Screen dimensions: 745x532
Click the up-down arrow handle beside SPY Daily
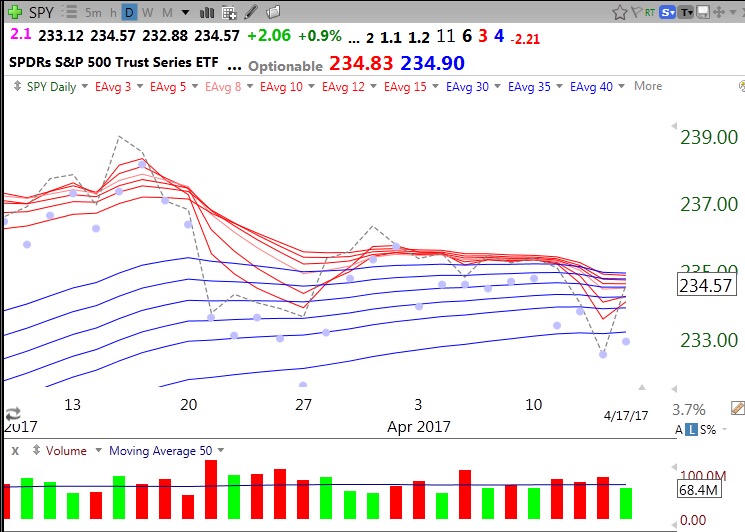click(x=17, y=86)
